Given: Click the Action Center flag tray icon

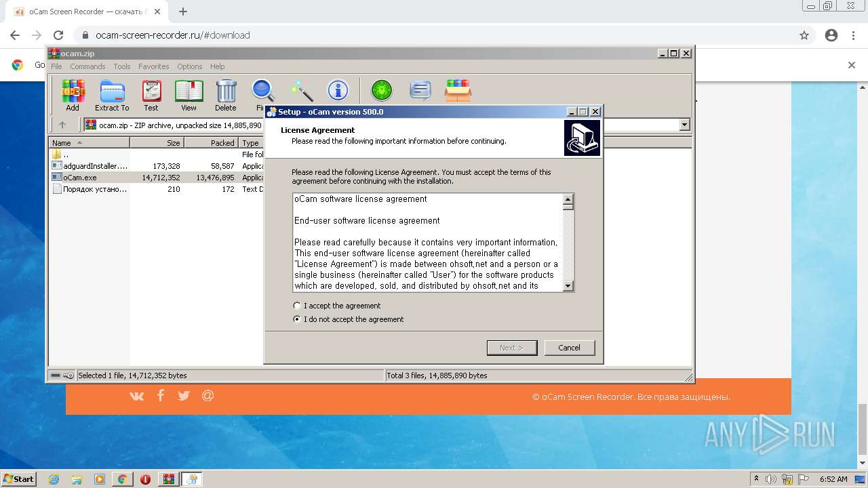Looking at the screenshot, I should [804, 479].
